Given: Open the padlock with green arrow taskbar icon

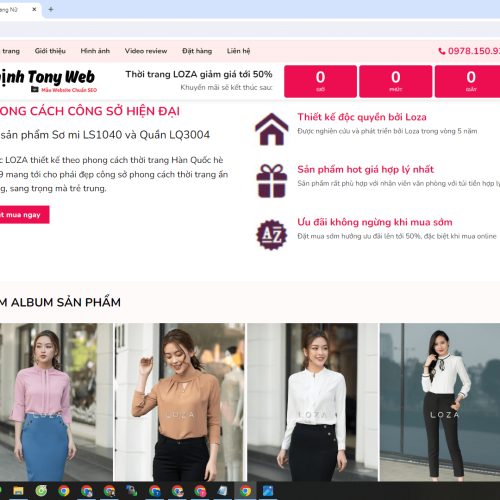Looking at the screenshot, I should pos(132,491).
